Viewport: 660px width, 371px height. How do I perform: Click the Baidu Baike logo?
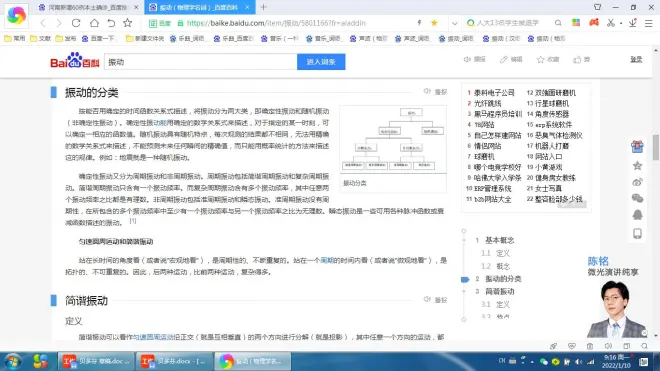coord(75,61)
